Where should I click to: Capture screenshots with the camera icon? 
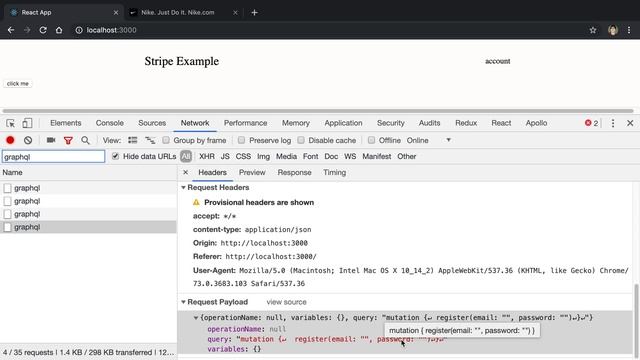pyautogui.click(x=51, y=140)
